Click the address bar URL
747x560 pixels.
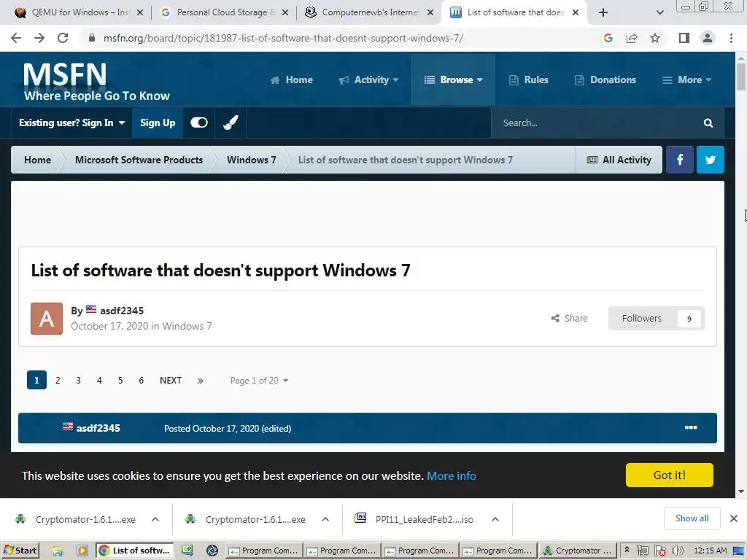coord(283,38)
